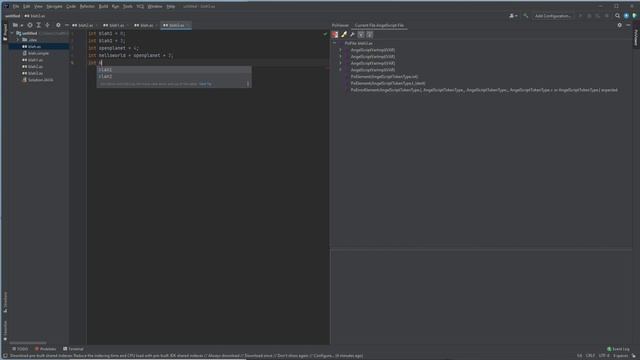Open project panel gear settings
This screenshot has height=360, width=640.
coord(58,25)
